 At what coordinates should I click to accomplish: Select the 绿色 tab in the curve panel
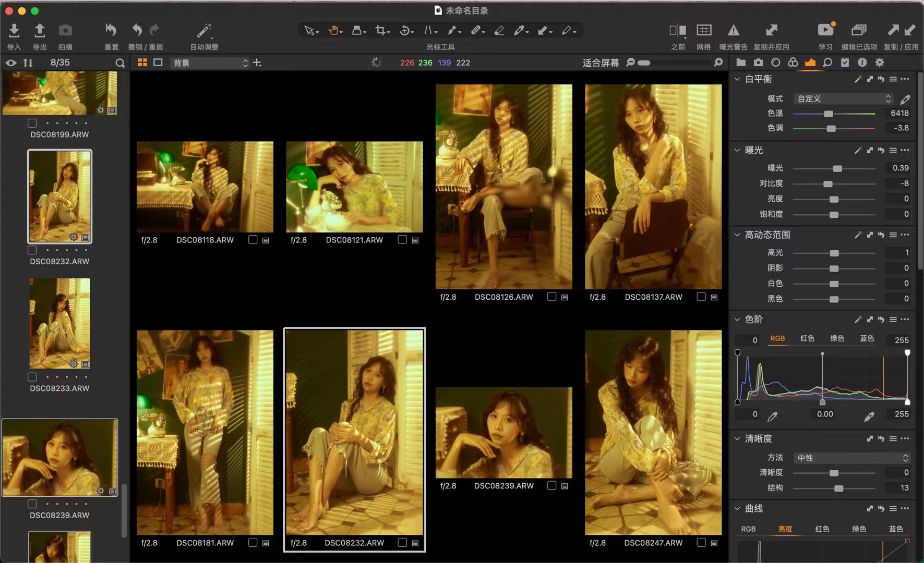(x=859, y=529)
